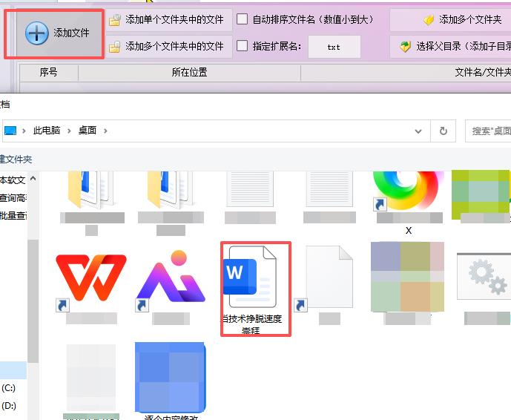Click the 选择父目录 button
The image size is (511, 420).
pyautogui.click(x=454, y=46)
